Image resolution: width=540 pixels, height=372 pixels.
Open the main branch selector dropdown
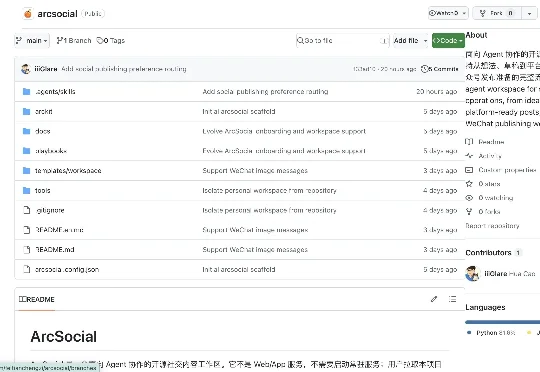pyautogui.click(x=32, y=41)
